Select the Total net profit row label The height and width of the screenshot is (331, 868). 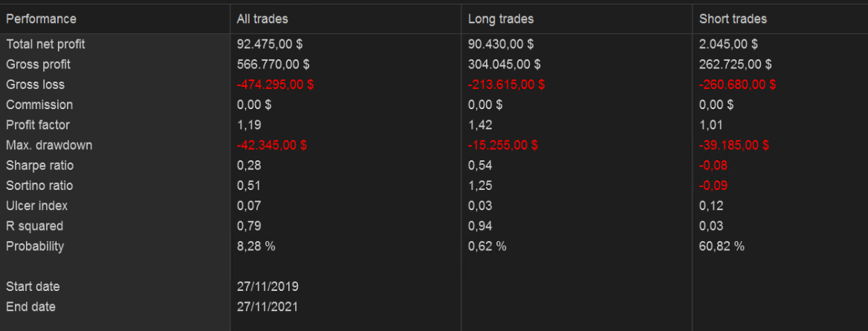pyautogui.click(x=45, y=45)
